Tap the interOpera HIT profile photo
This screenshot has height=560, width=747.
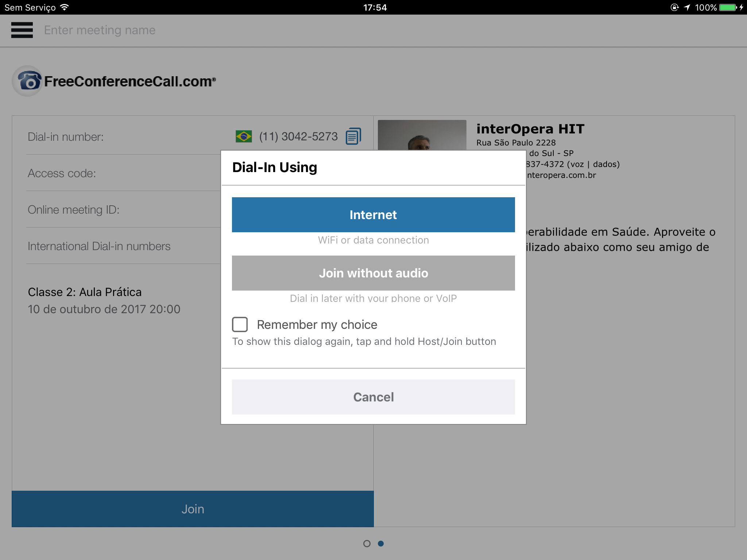coord(422,135)
